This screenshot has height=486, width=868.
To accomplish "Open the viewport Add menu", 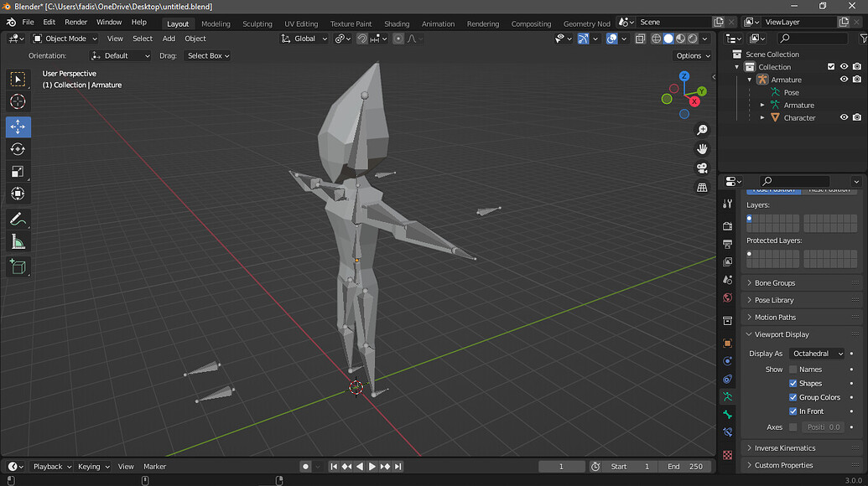I will 169,39.
